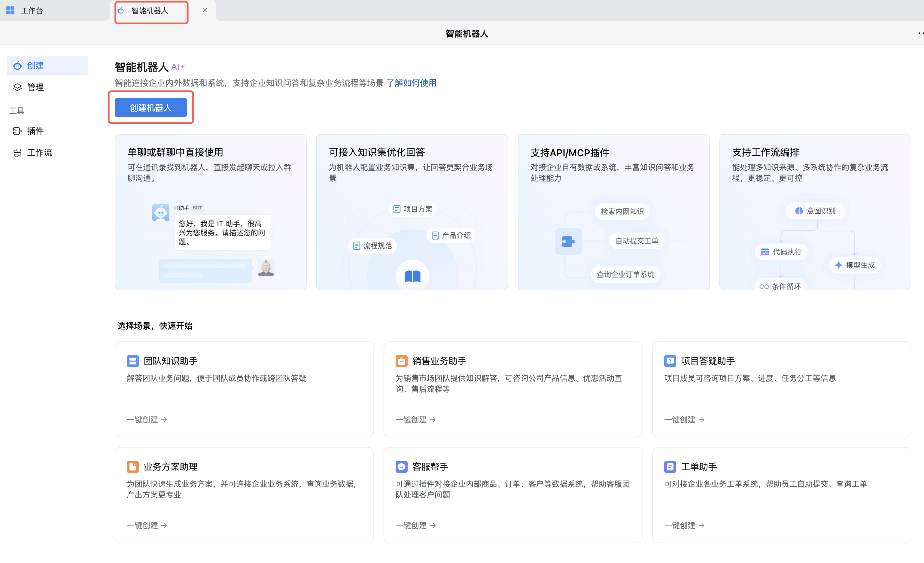
Task: Click 一键创建 under 团队知识助手
Action: coord(147,419)
